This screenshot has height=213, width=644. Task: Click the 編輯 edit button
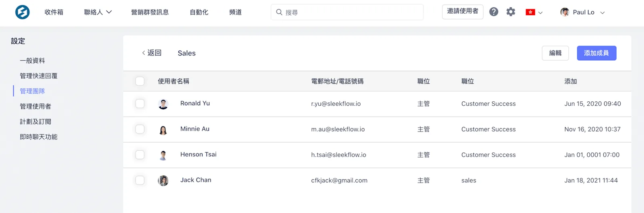pyautogui.click(x=555, y=53)
